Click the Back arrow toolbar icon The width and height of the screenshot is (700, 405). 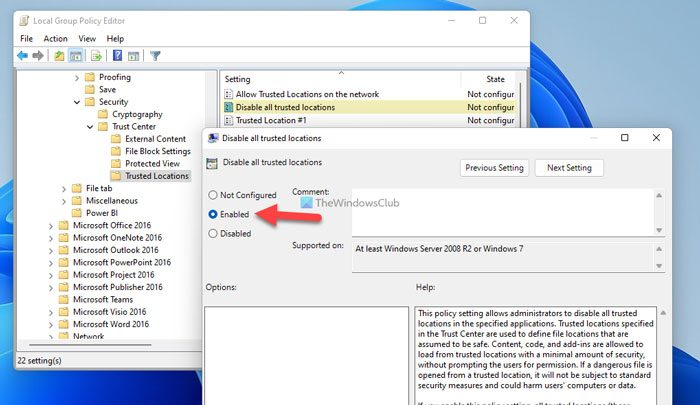coord(22,56)
